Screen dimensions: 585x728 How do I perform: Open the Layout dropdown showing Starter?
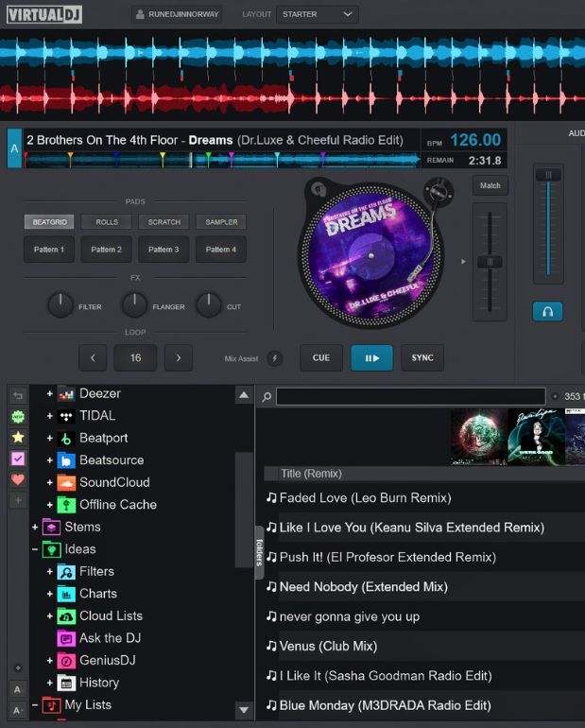318,14
